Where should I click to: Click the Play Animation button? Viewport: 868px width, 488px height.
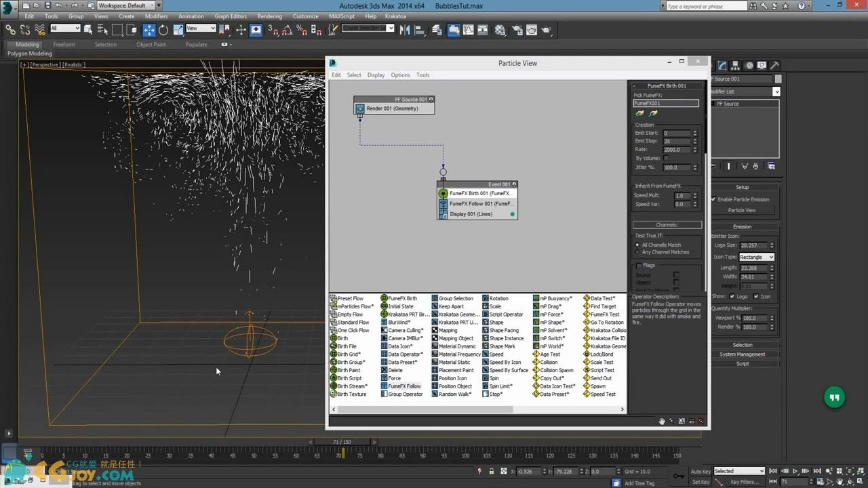coord(795,471)
